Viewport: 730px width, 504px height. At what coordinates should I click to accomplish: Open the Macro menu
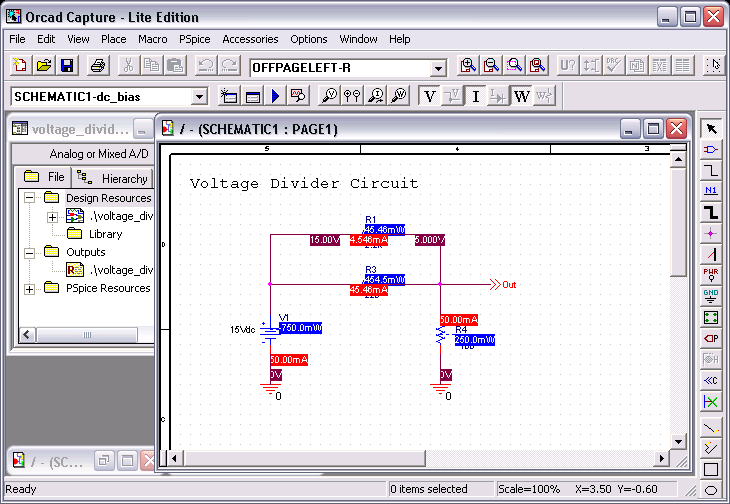pyautogui.click(x=153, y=39)
